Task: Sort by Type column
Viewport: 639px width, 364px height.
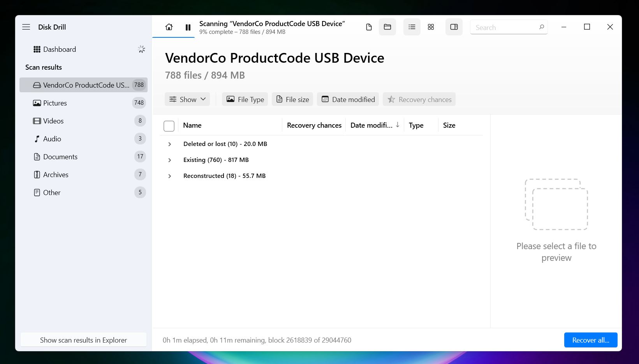Action: click(416, 125)
